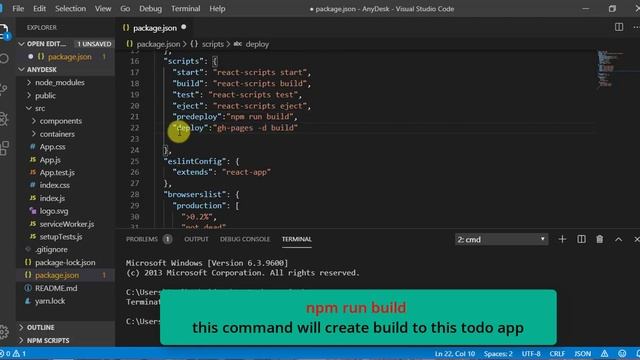640x360 pixels.
Task: Open the Explorer view icon
Action: pos(4,31)
